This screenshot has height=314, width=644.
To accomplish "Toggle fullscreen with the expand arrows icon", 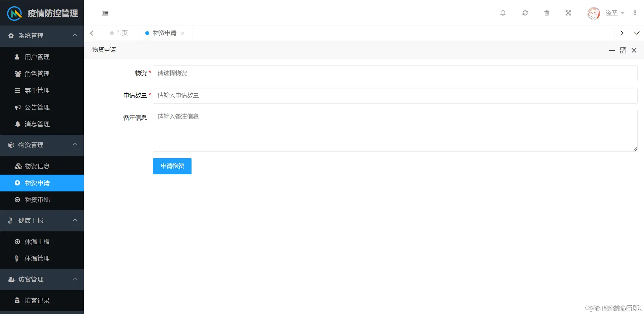I will [568, 13].
